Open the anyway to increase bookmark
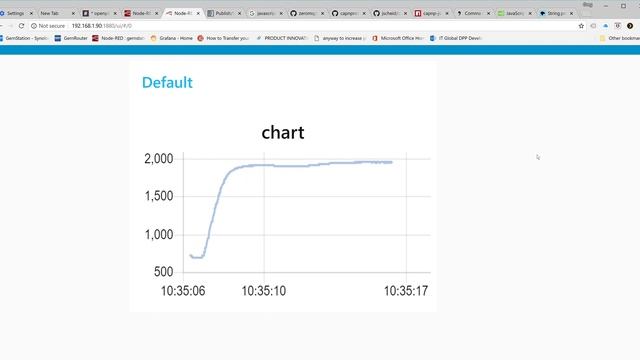Image resolution: width=640 pixels, height=360 pixels. tap(340, 38)
